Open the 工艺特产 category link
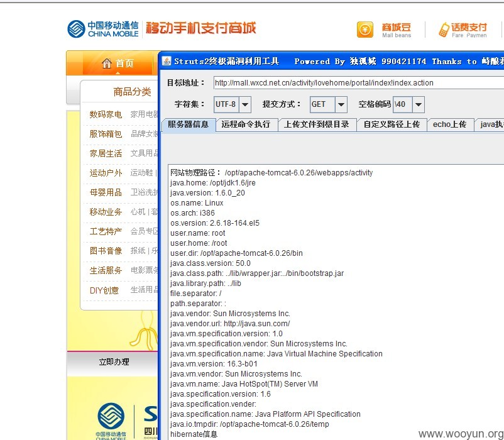This screenshot has width=504, height=440. coord(106,231)
